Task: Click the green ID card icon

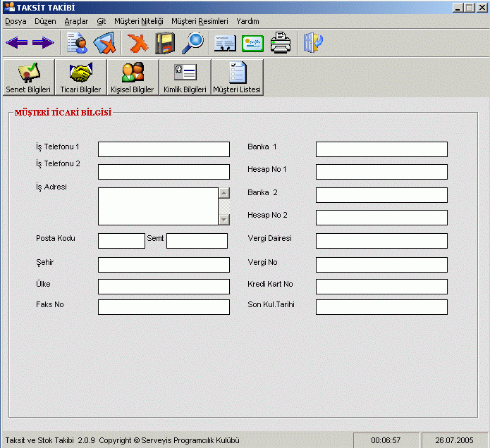Action: [252, 44]
